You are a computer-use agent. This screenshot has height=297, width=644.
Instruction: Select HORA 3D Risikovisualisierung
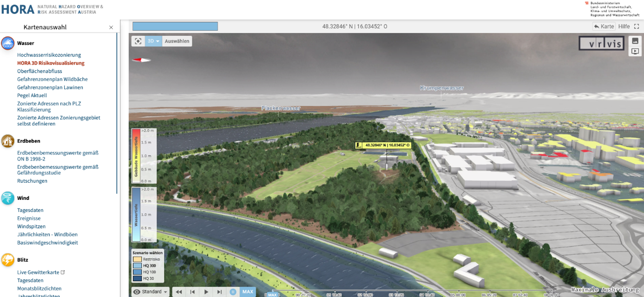(51, 63)
